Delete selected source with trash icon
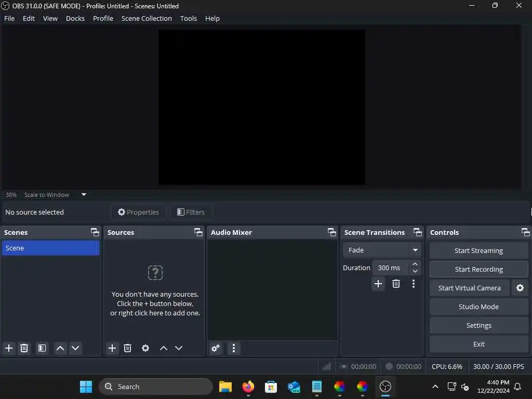 128,348
